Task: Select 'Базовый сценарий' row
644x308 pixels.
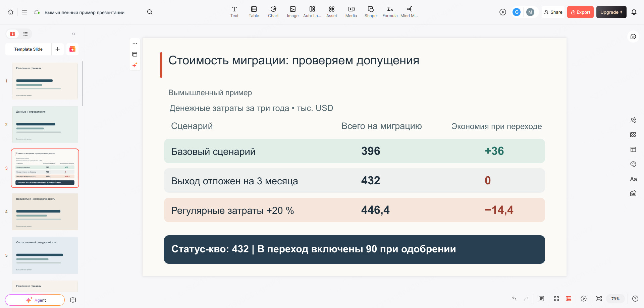Action: tap(354, 151)
